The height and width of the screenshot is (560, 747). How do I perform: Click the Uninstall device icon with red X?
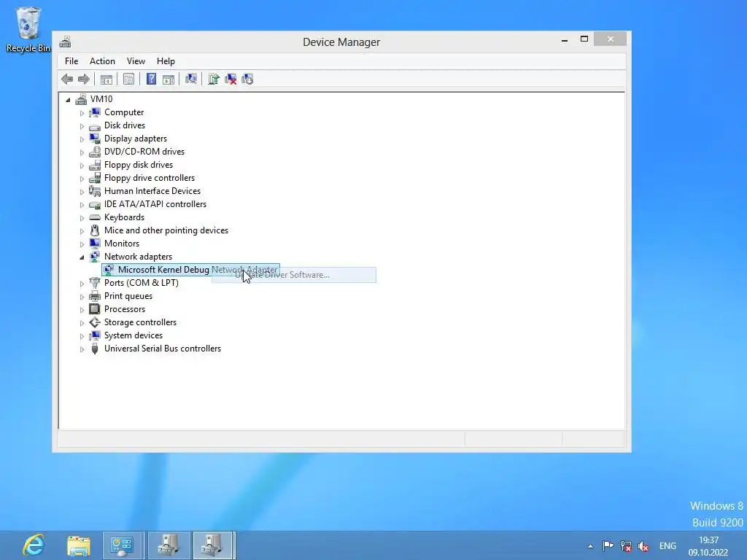coord(231,79)
